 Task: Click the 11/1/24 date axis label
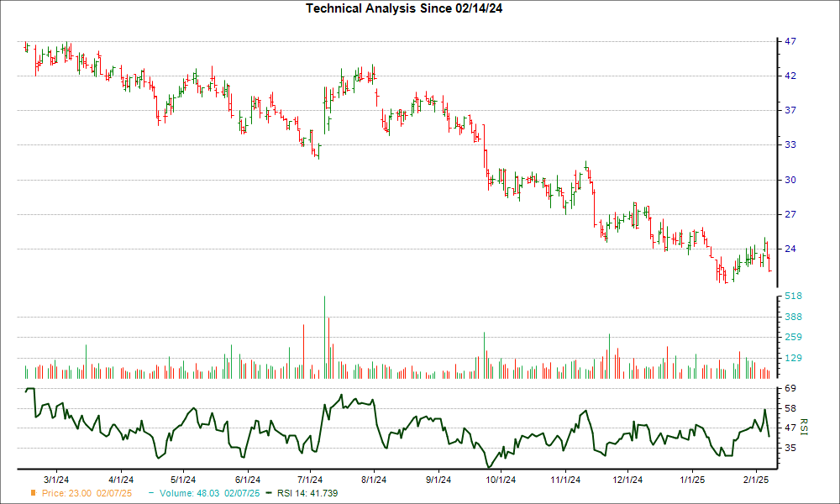click(565, 480)
